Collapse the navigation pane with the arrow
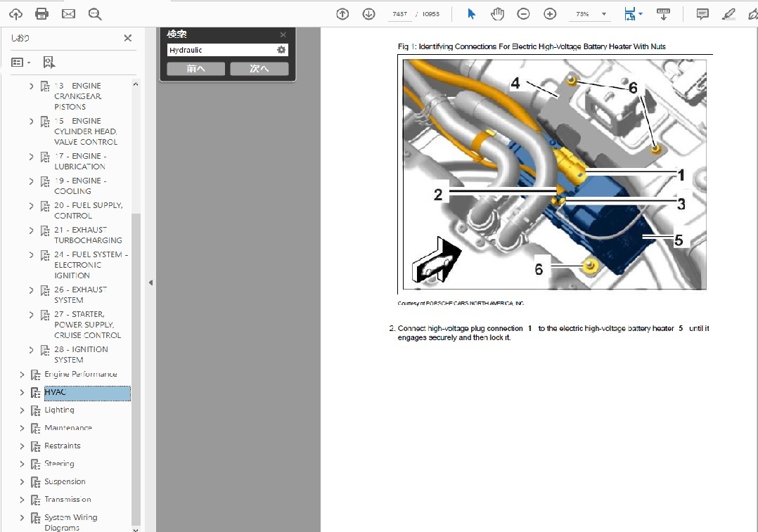 pyautogui.click(x=150, y=283)
